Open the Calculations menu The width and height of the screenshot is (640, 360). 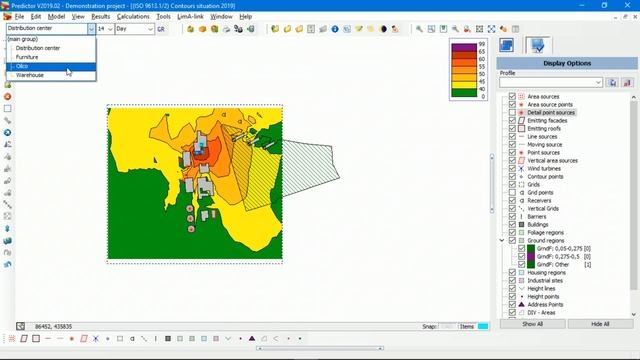coord(133,17)
